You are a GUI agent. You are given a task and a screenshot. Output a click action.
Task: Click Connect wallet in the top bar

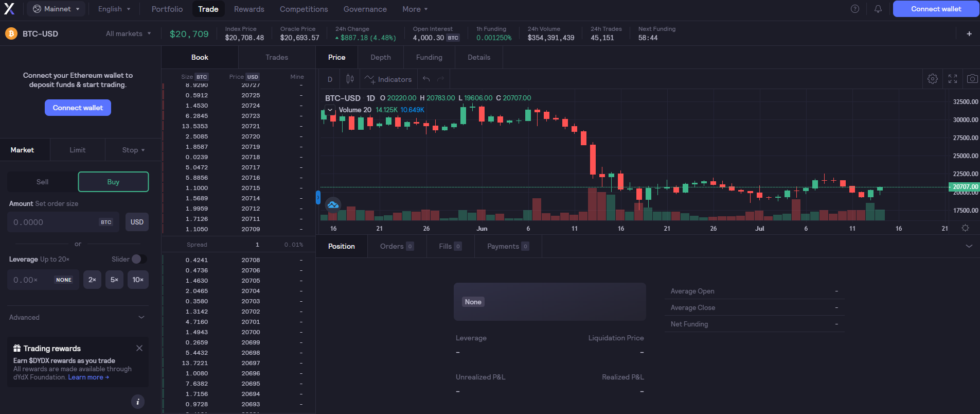point(936,9)
